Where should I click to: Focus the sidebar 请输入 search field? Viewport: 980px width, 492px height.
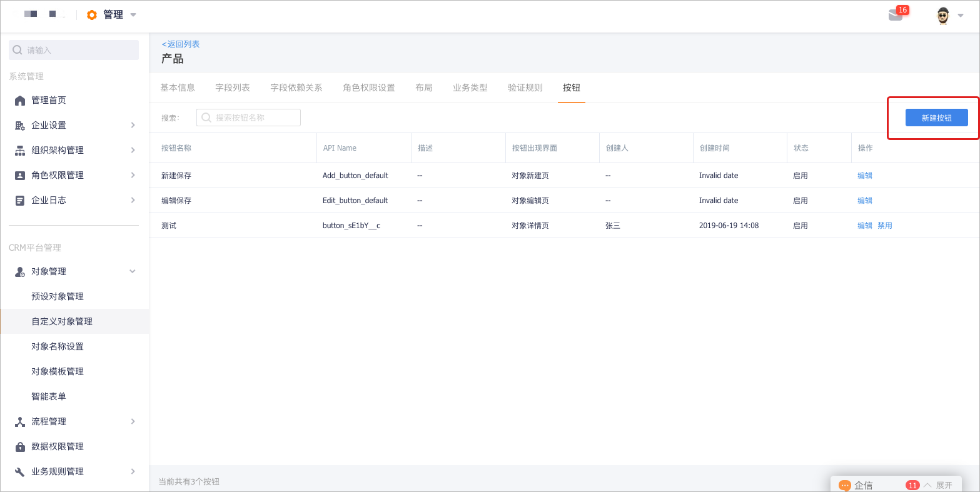tap(74, 50)
